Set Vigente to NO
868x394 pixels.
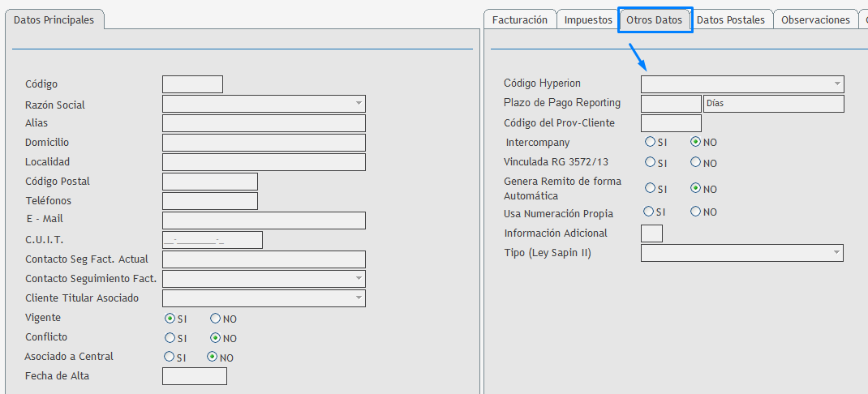tap(215, 319)
